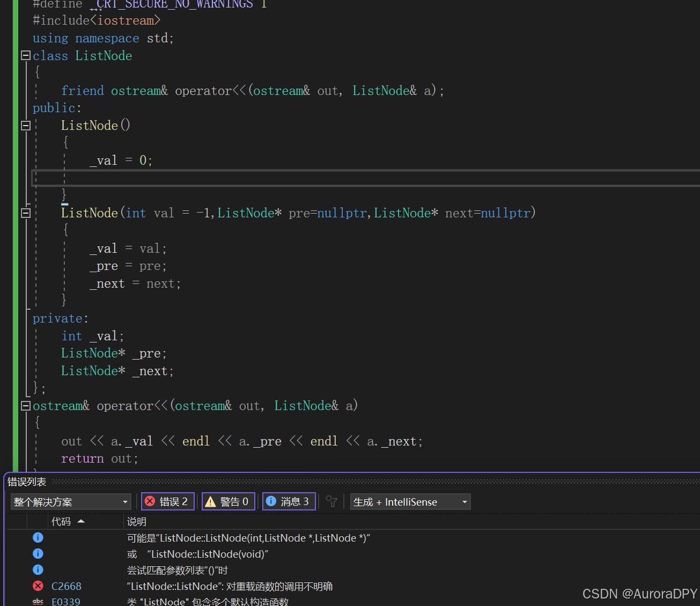Collapse the ListNode class definition

click(25, 55)
